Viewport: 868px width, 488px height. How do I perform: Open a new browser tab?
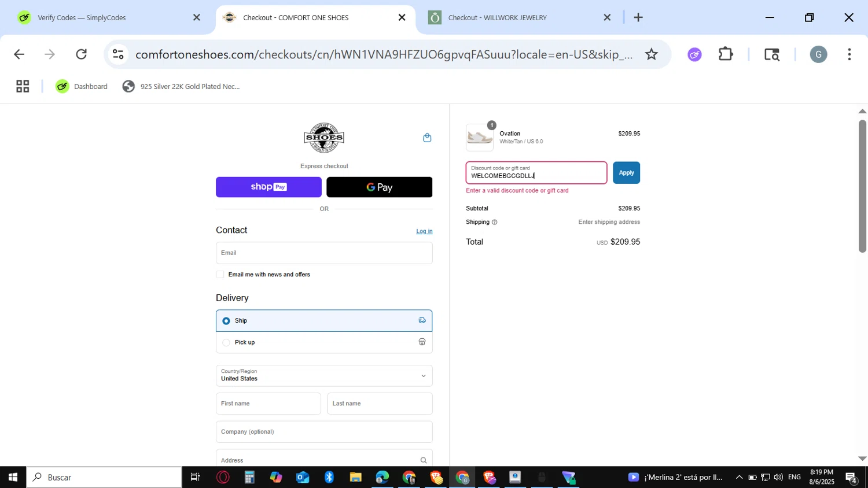point(638,17)
